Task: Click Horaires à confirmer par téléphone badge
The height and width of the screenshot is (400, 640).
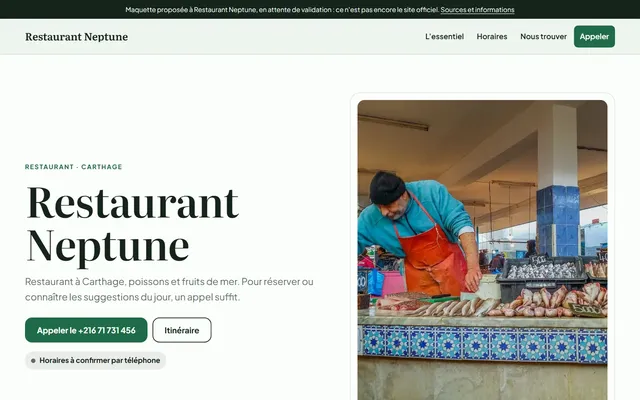Action: [96, 361]
